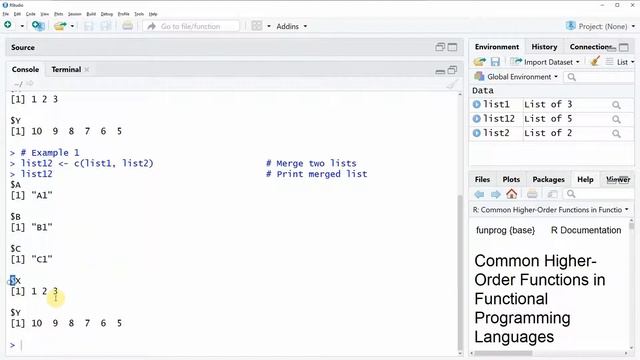
Task: Maximize the Source pane
Action: [452, 47]
